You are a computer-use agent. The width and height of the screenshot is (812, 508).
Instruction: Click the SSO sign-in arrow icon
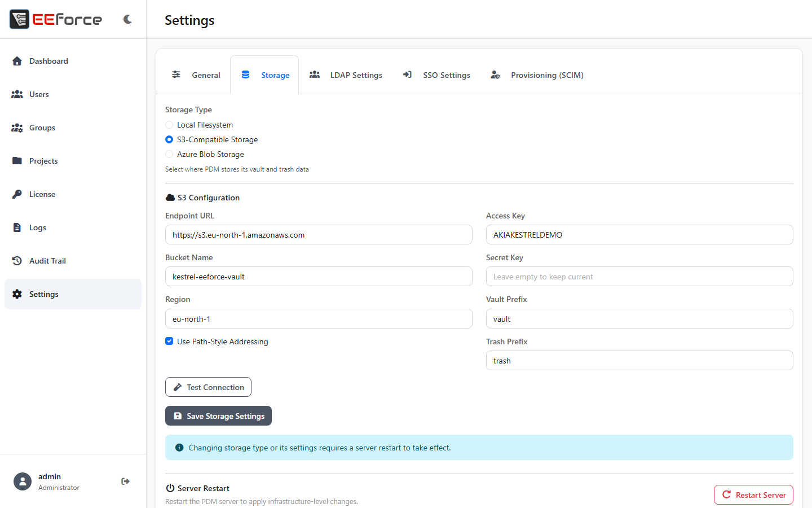coord(407,75)
